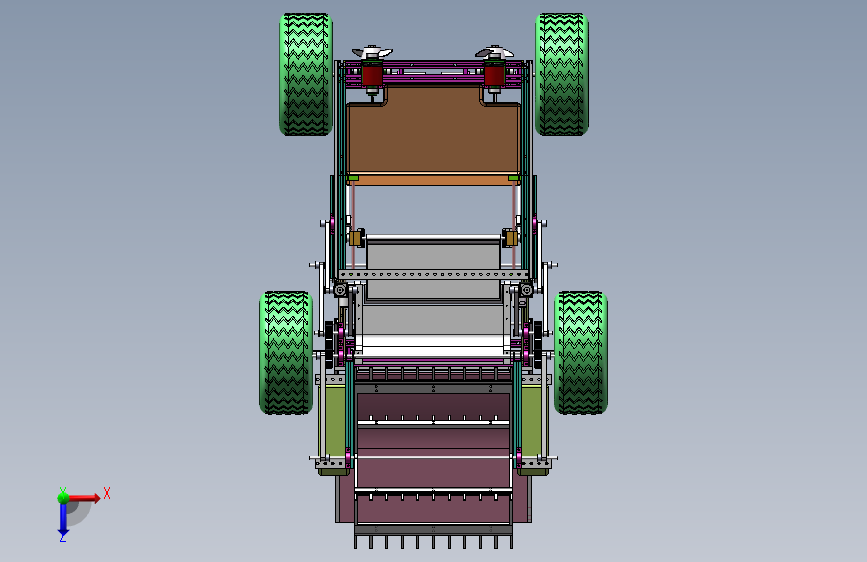Select the orange strip below the brown plate

[x=434, y=179]
